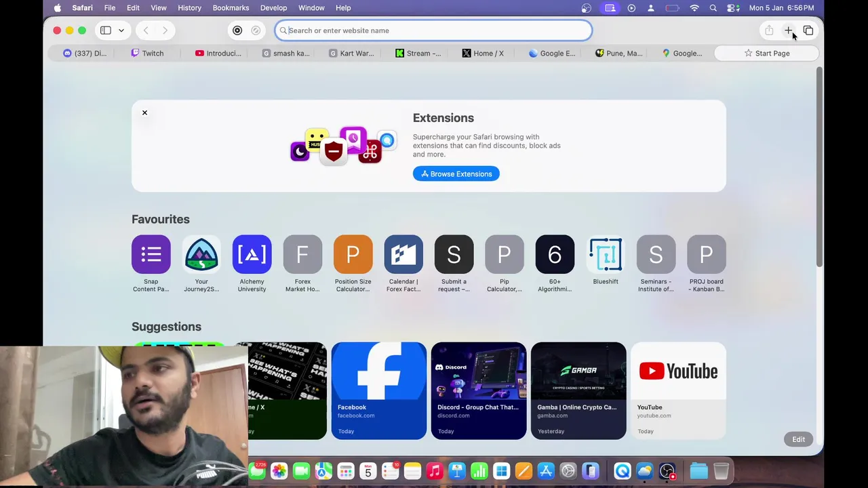Go back with the back arrow
This screenshot has width=868, height=488.
pos(146,30)
